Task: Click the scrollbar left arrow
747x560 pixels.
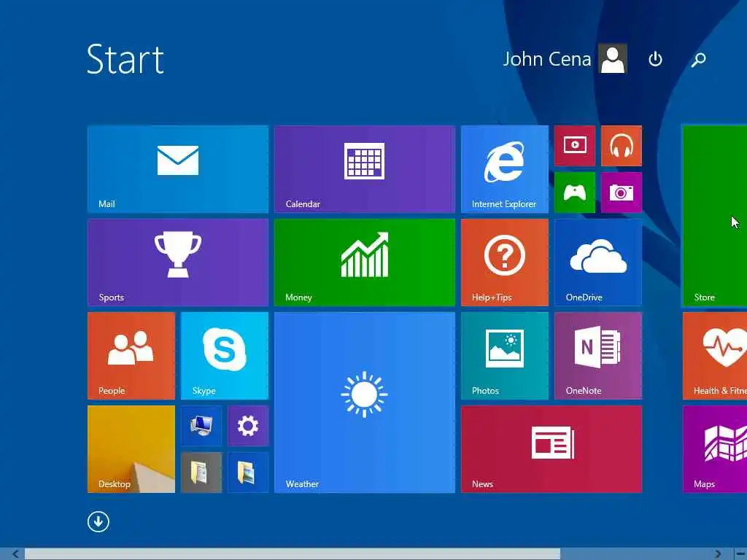Action: (x=15, y=554)
